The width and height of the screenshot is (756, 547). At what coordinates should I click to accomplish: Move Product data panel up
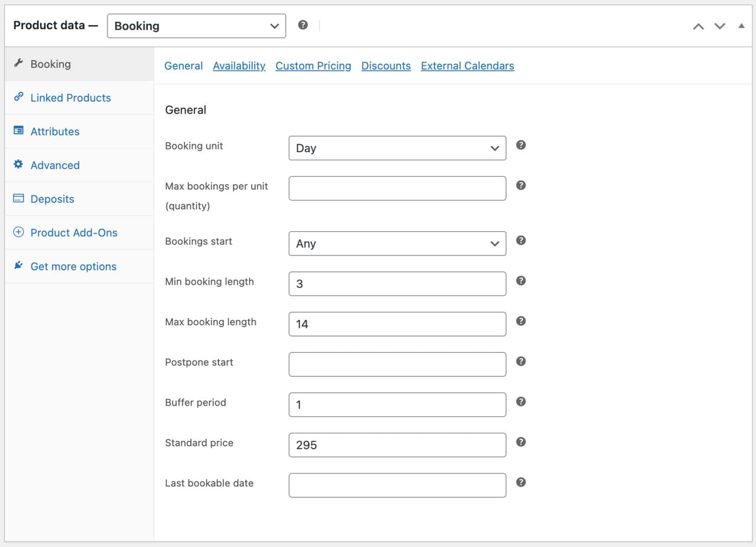pyautogui.click(x=698, y=26)
